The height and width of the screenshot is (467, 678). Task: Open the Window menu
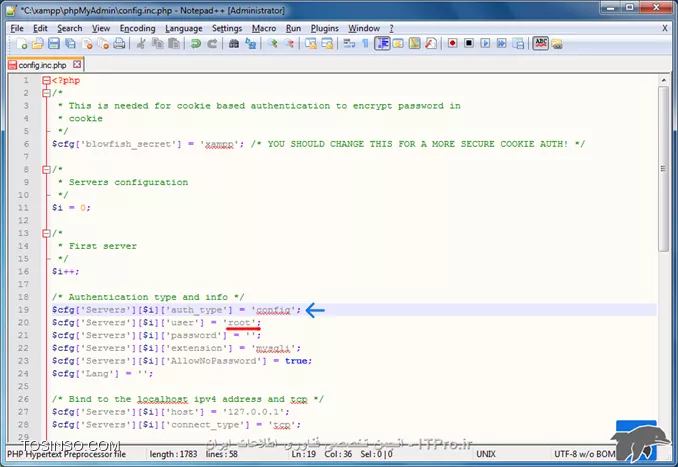(x=364, y=29)
